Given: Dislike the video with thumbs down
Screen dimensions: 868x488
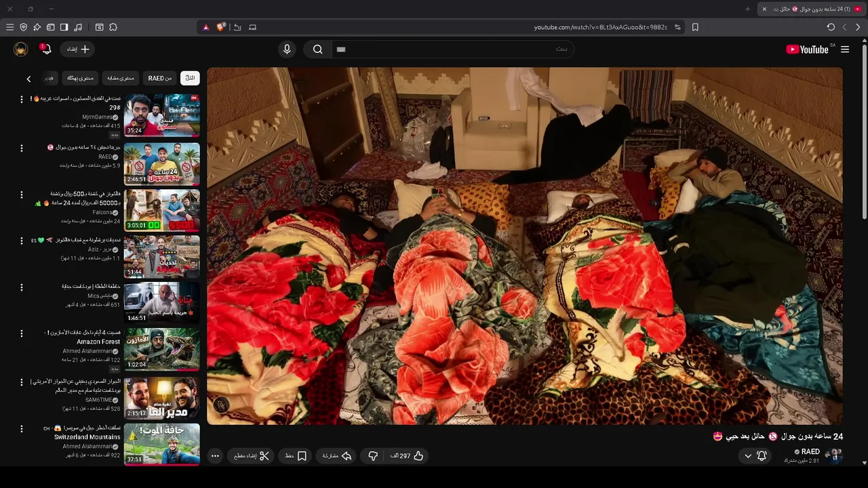Looking at the screenshot, I should [x=372, y=456].
